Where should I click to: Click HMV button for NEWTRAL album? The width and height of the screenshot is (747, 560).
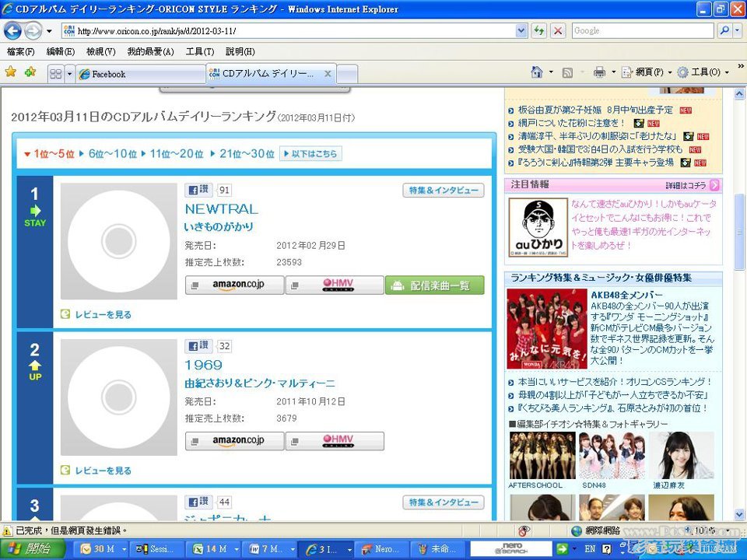[335, 285]
